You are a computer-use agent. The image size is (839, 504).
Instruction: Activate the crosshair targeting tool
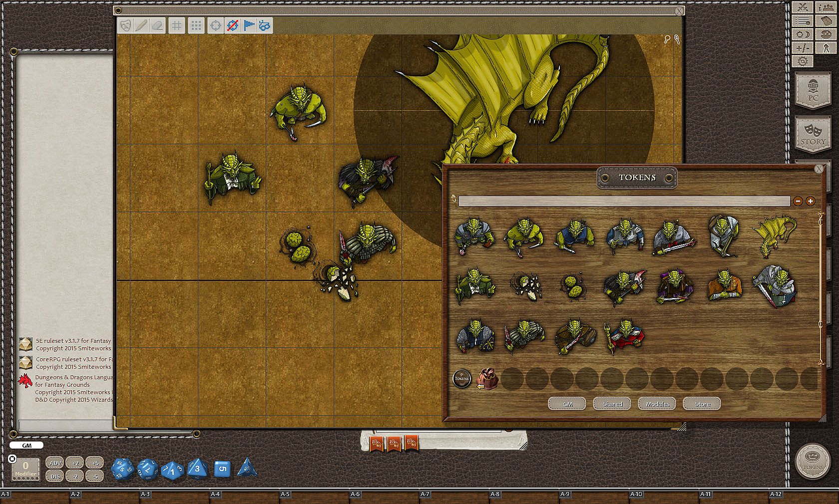215,25
